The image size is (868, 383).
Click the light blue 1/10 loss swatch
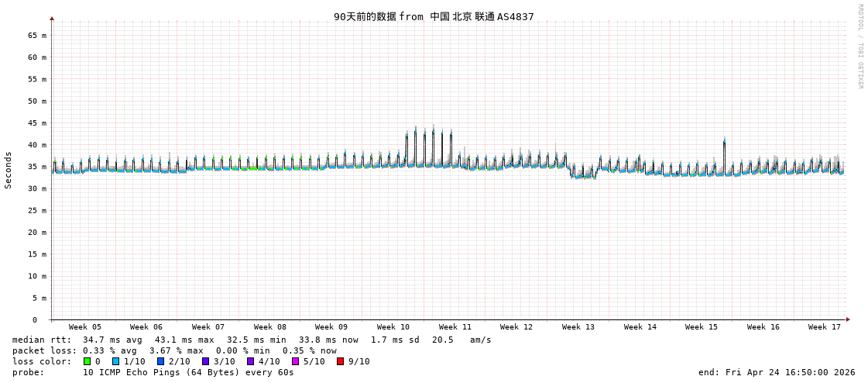[115, 361]
